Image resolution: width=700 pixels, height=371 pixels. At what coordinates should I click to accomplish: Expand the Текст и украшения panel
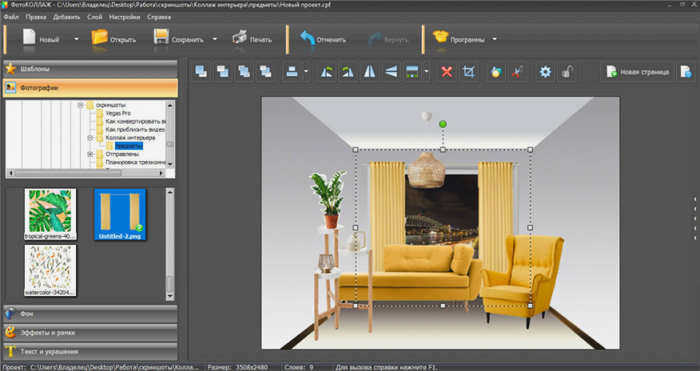(x=90, y=351)
